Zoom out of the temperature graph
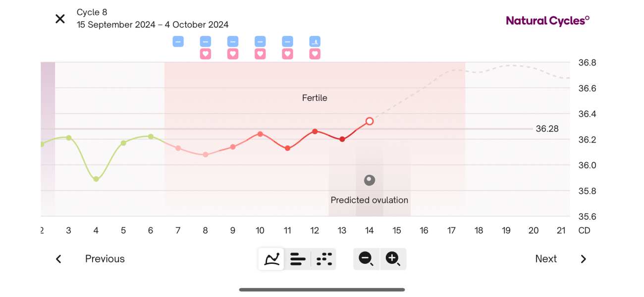Viewport: 644px width, 297px height. click(x=366, y=259)
